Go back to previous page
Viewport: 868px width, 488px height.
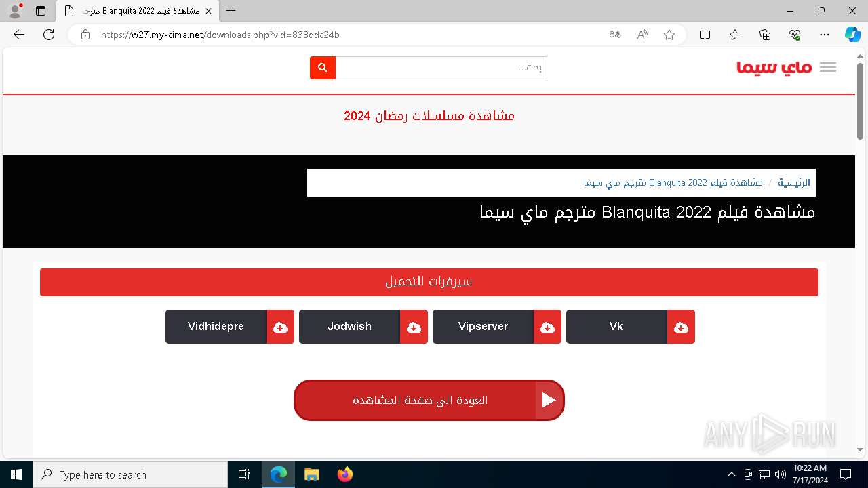pyautogui.click(x=19, y=35)
